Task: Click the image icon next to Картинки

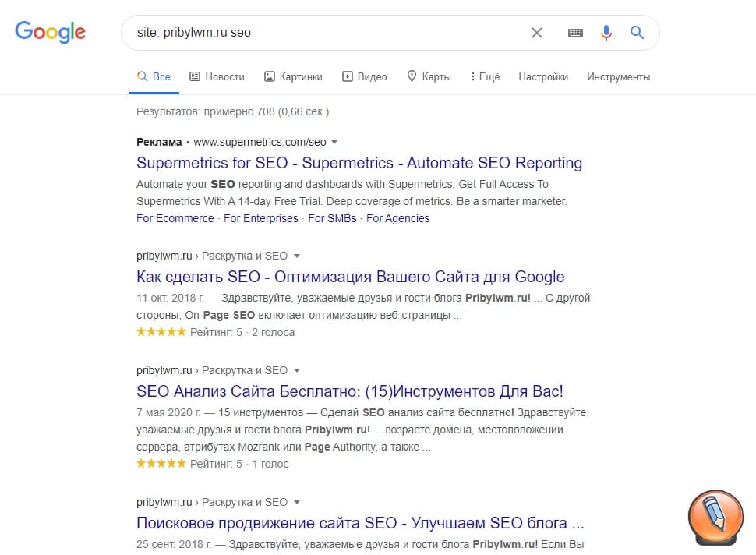Action: click(x=270, y=76)
